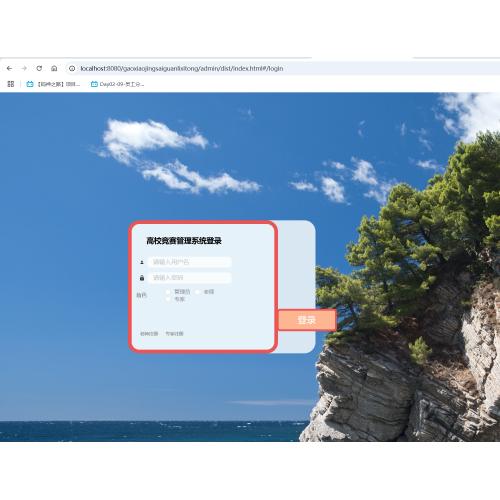Open the 专家注册 registration link

pos(175,334)
